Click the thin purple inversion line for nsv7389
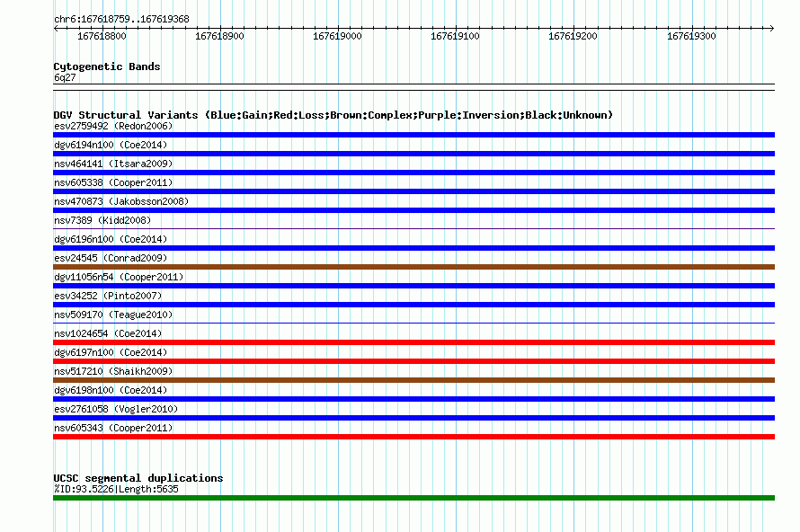The width and height of the screenshot is (800, 532). click(x=413, y=228)
